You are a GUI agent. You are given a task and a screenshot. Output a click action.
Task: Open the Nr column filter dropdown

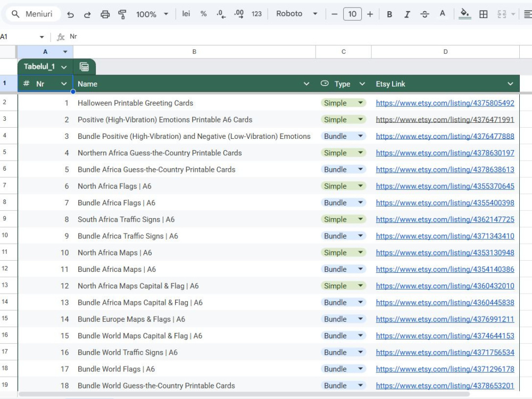click(x=64, y=84)
